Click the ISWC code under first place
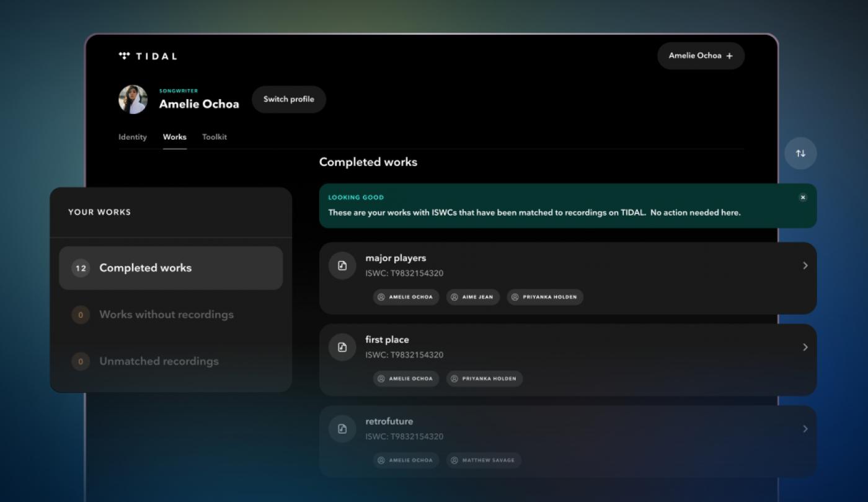The height and width of the screenshot is (502, 868). (404, 355)
